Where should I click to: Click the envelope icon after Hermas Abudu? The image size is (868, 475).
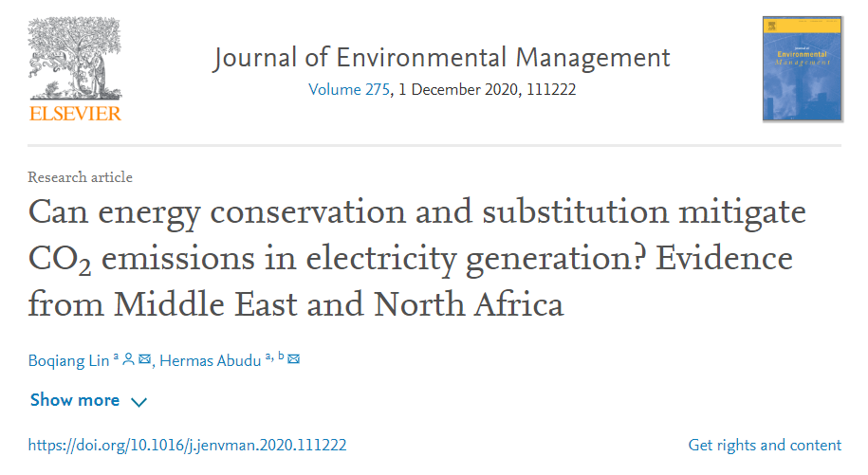[x=294, y=358]
